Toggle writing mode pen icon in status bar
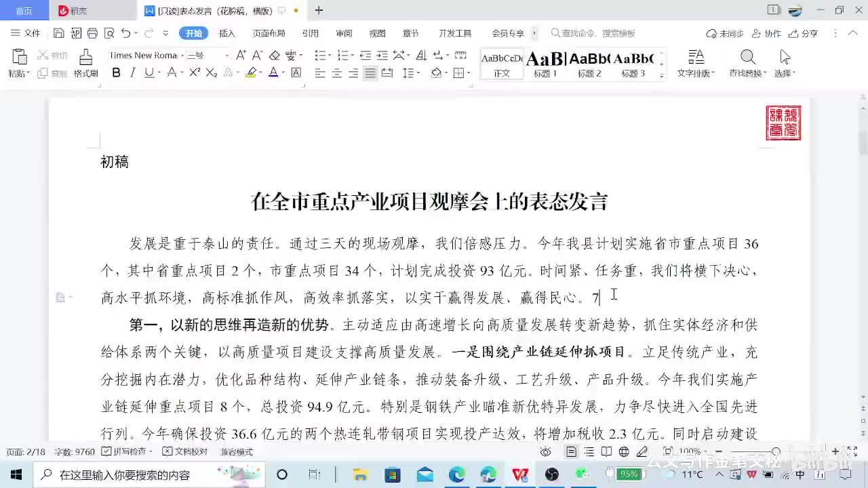The width and height of the screenshot is (868, 488). pyautogui.click(x=642, y=452)
